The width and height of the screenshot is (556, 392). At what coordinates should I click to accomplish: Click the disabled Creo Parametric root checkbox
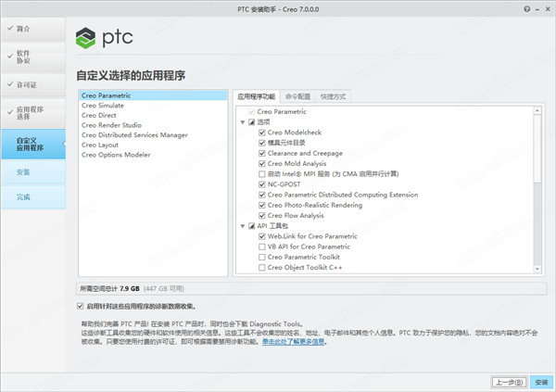251,112
